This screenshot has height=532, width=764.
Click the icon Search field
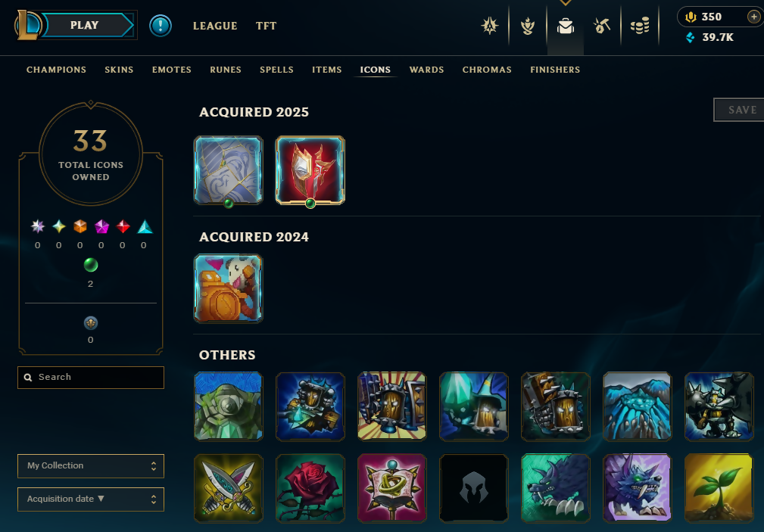[91, 378]
